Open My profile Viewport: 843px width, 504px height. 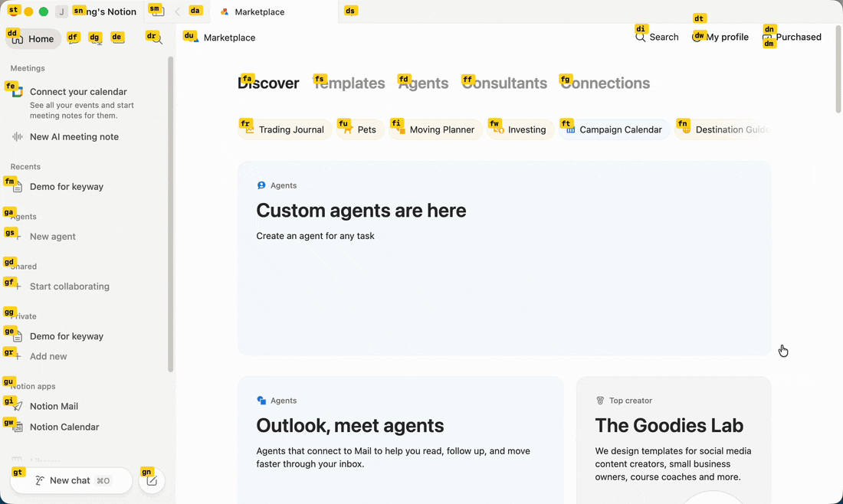click(720, 37)
